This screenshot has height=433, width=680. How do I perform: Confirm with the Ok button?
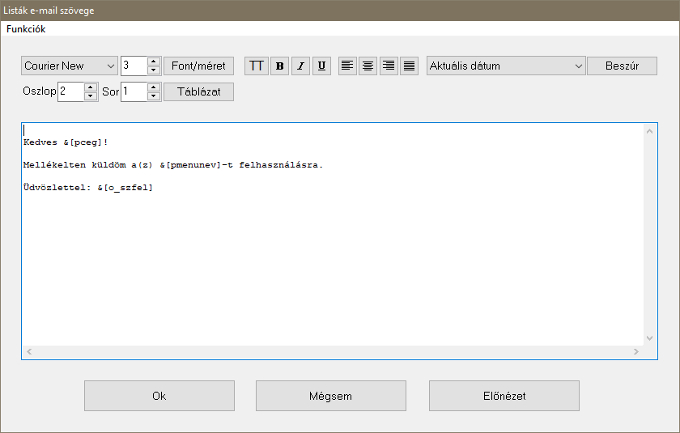(159, 395)
